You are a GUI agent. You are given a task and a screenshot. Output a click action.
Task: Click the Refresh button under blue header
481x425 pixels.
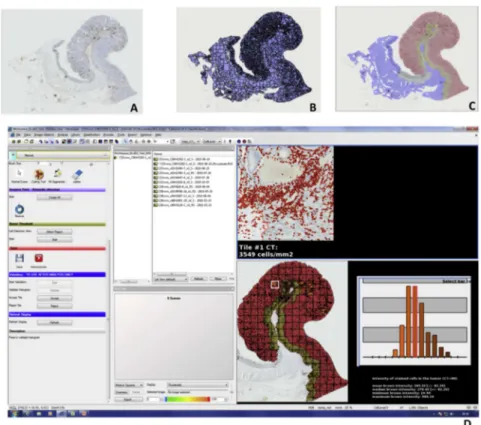tap(55, 322)
